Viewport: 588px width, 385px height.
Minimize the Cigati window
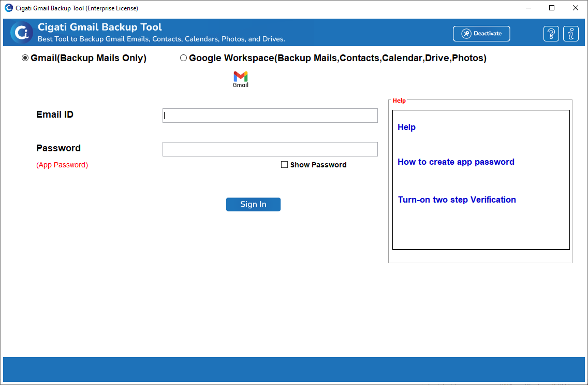coord(528,8)
